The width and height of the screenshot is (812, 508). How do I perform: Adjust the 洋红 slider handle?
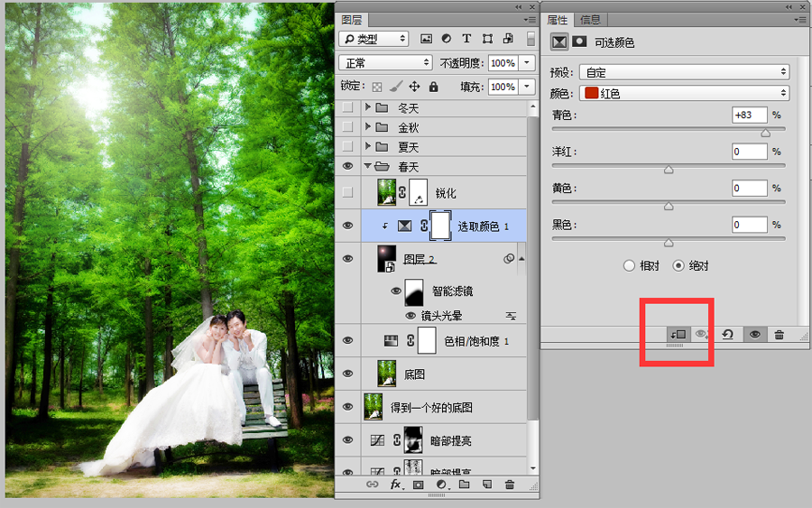coord(669,170)
